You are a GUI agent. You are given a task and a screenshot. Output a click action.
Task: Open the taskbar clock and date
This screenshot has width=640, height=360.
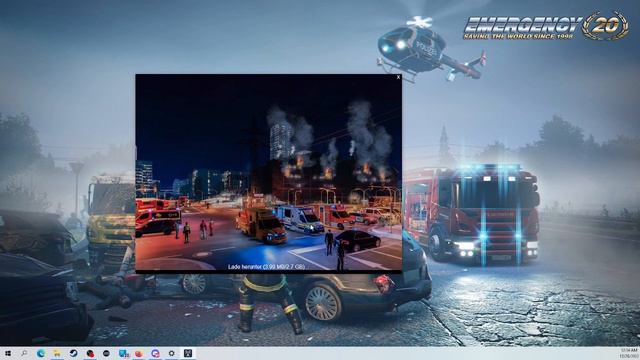(x=629, y=353)
